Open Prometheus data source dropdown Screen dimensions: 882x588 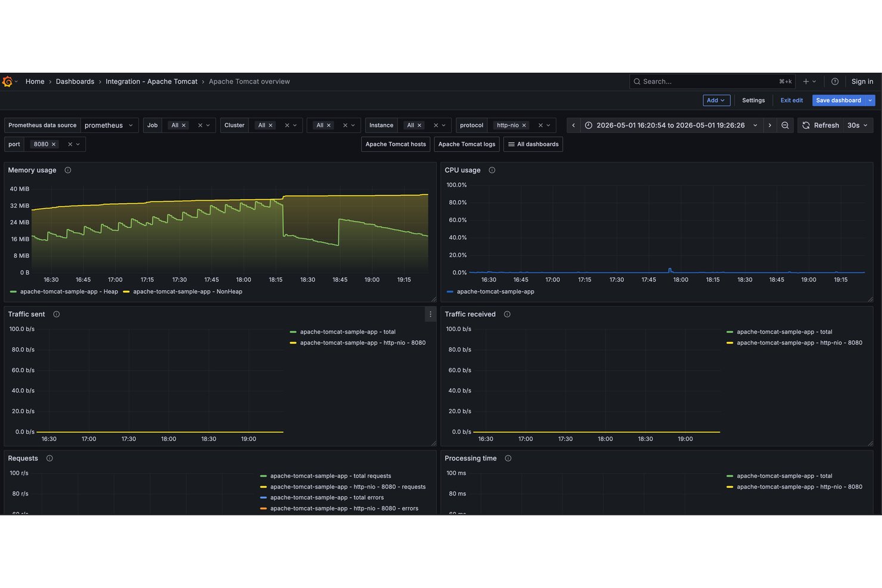click(109, 125)
